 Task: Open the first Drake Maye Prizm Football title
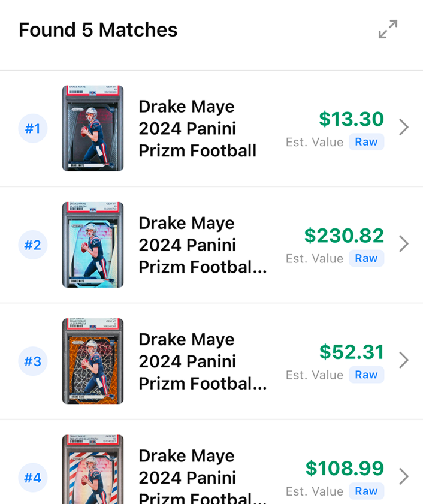click(197, 128)
